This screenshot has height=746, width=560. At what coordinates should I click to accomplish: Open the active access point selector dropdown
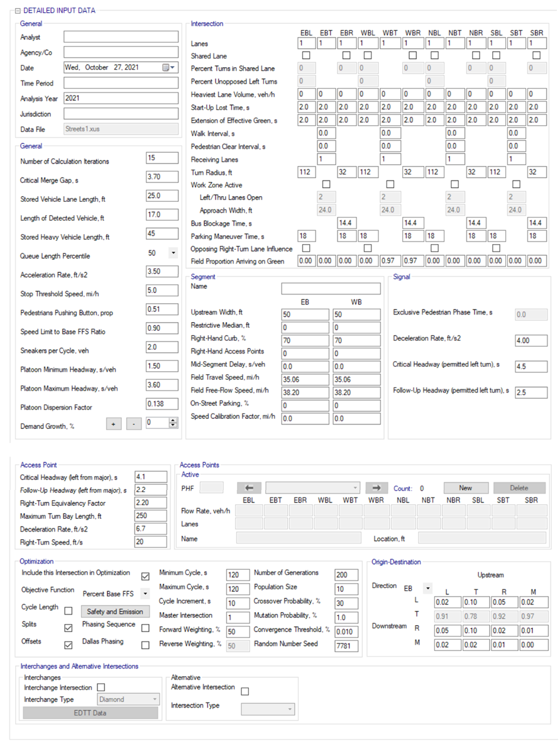tap(312, 487)
